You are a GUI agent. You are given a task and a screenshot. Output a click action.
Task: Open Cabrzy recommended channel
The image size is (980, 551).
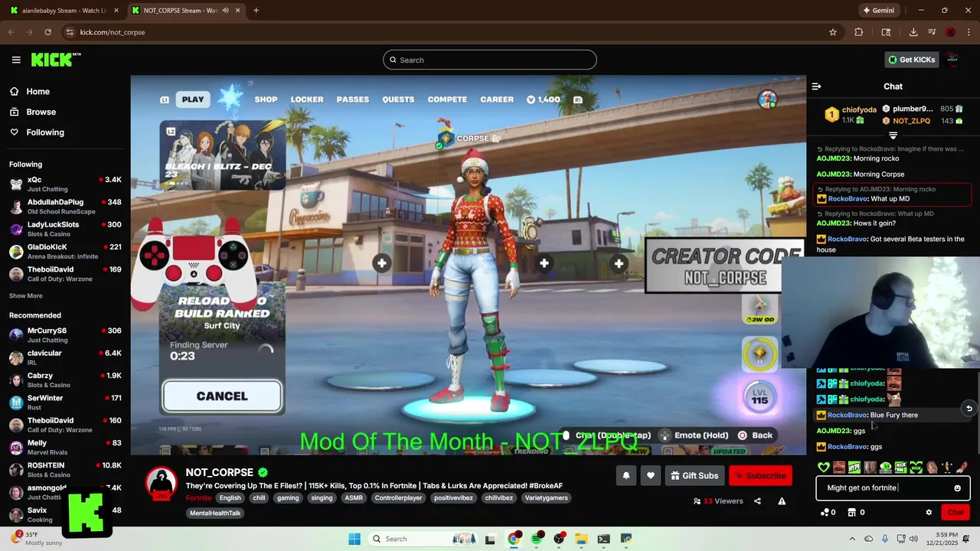coord(65,380)
